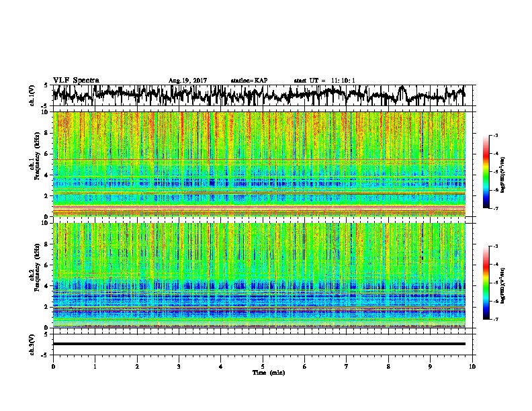This screenshot has height=411, width=532.
Task: Select the "Aug.19, 2017" date text
Action: click(187, 81)
